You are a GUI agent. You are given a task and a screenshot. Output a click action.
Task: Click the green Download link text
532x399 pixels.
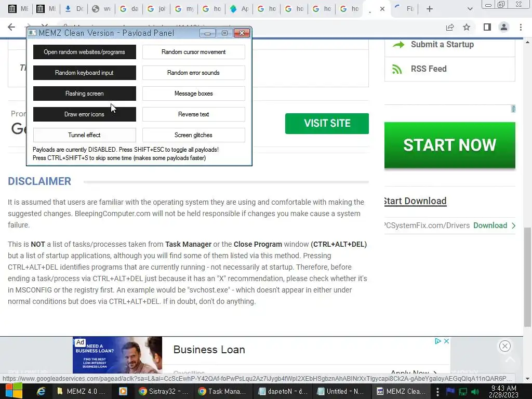[490, 225]
